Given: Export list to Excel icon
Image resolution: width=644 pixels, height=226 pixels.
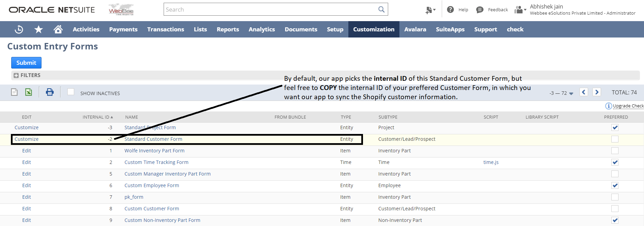Looking at the screenshot, I should 29,92.
